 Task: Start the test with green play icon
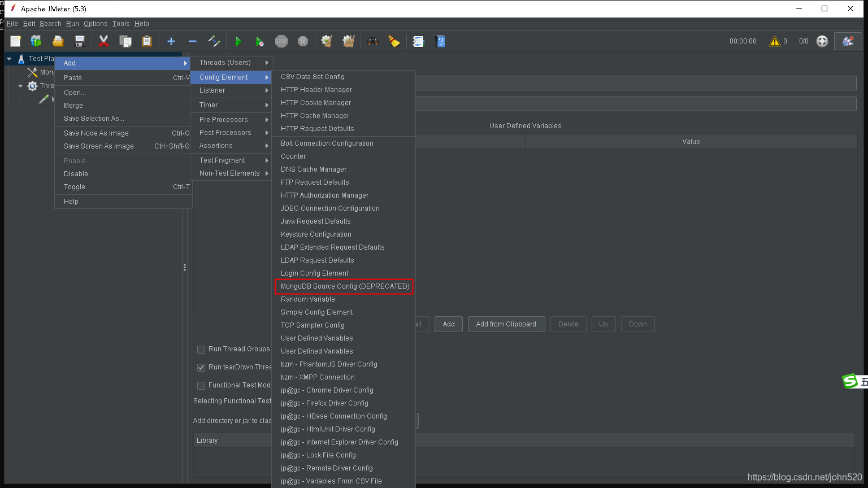tap(238, 41)
